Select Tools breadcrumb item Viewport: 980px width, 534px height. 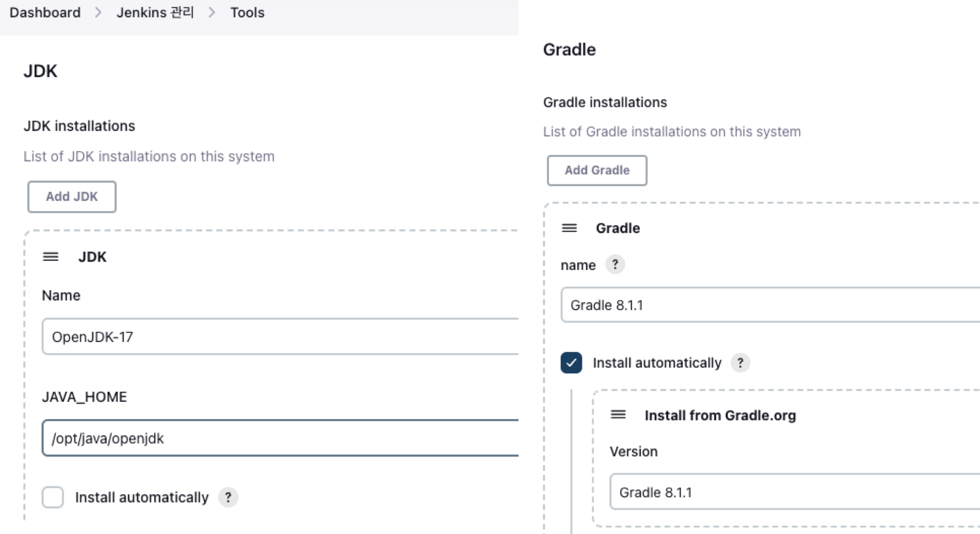(247, 13)
